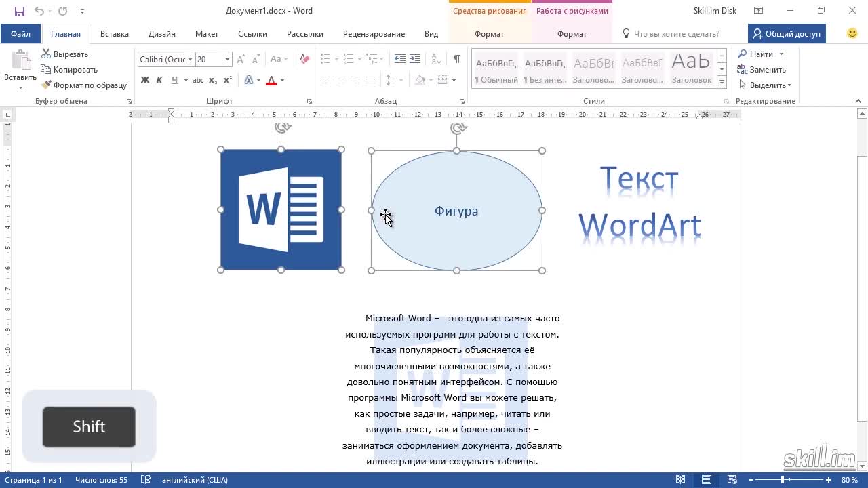The image size is (868, 488).
Task: Toggle underline Ч formatting
Action: click(x=174, y=80)
